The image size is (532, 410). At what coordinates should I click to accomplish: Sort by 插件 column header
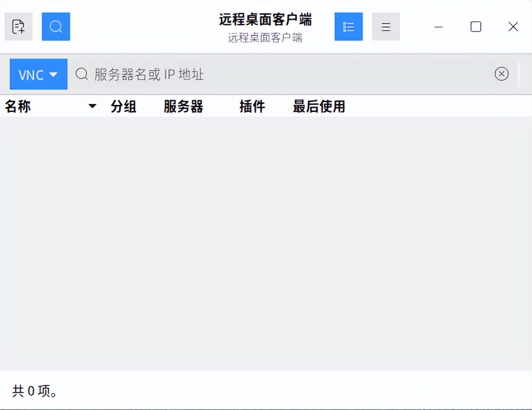pos(252,106)
